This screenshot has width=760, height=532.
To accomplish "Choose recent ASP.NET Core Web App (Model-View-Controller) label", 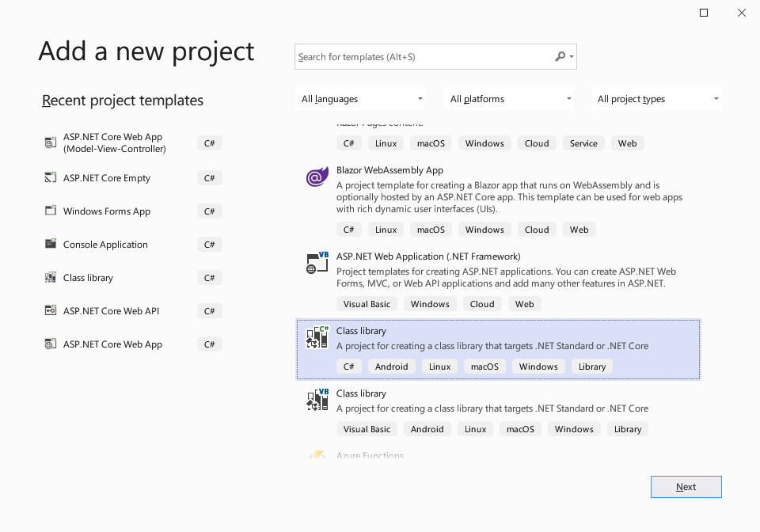I will click(x=114, y=142).
